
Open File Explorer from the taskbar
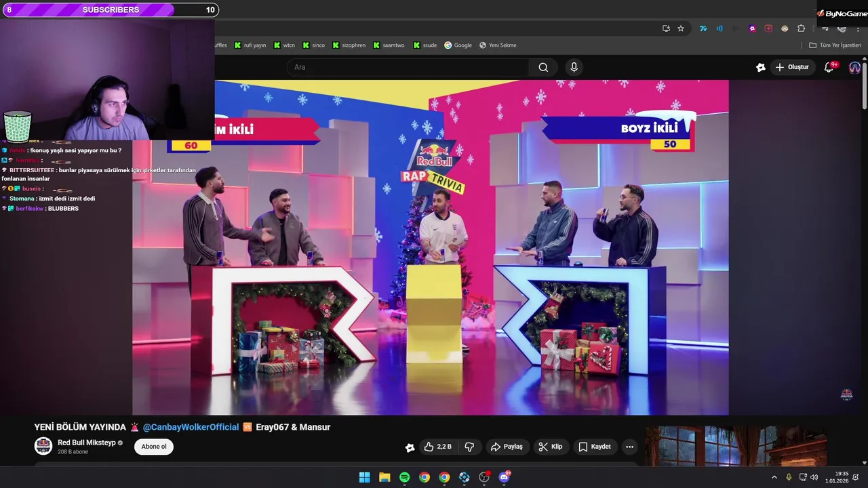click(x=384, y=477)
